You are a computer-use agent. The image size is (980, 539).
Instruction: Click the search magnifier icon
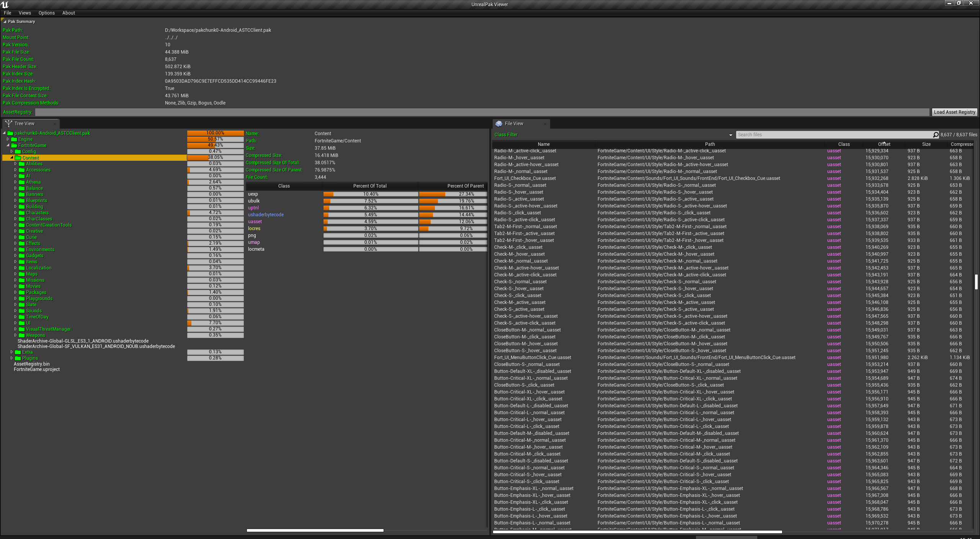point(936,135)
